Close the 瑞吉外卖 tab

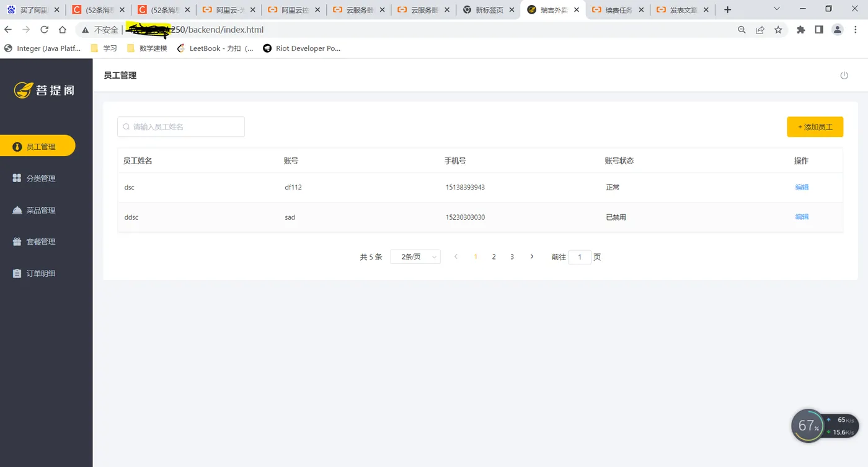577,10
